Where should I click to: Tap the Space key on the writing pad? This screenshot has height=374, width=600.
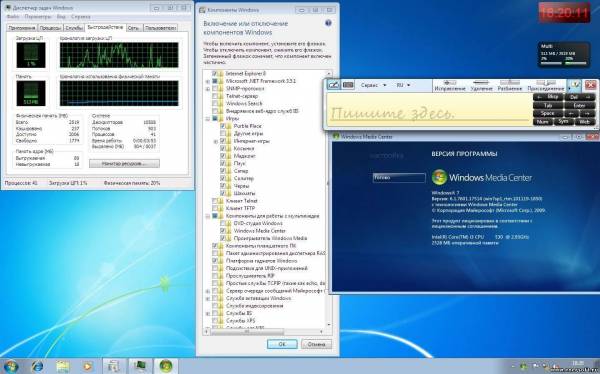(548, 114)
